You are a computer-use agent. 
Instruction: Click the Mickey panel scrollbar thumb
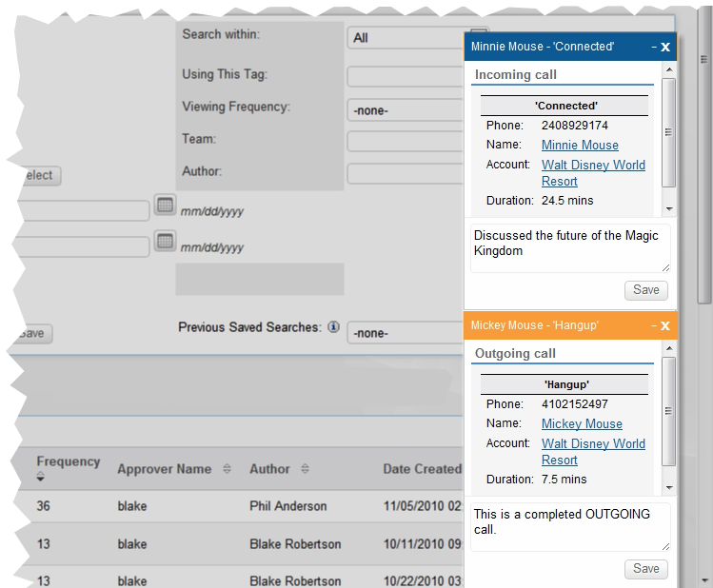point(669,411)
